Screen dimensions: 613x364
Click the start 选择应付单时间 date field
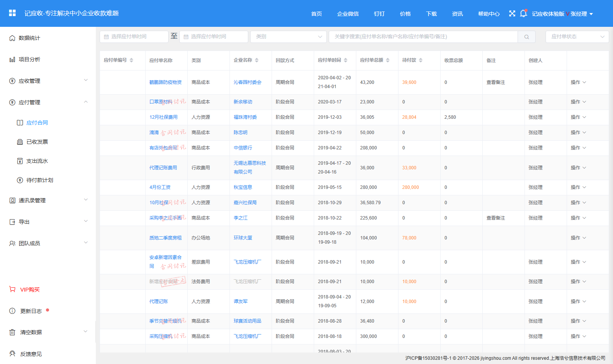pyautogui.click(x=134, y=37)
